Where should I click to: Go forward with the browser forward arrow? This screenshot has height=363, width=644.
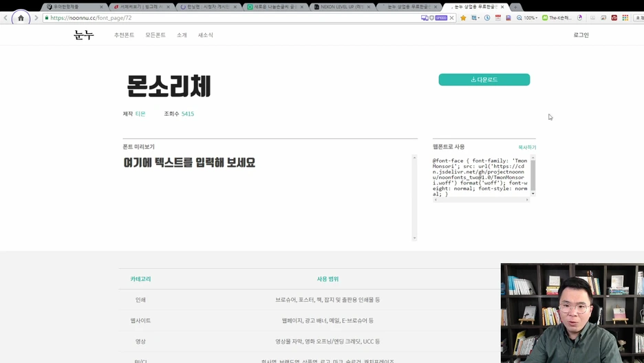pos(36,18)
